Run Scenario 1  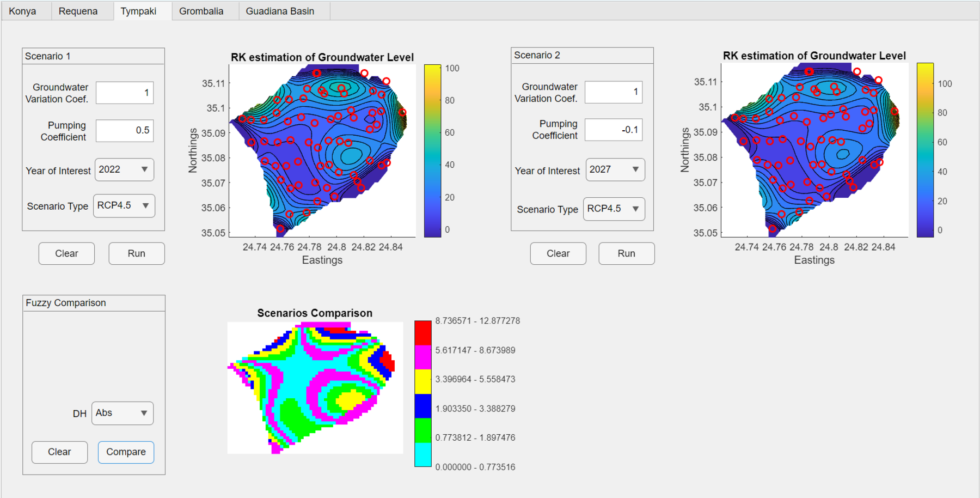coord(137,253)
